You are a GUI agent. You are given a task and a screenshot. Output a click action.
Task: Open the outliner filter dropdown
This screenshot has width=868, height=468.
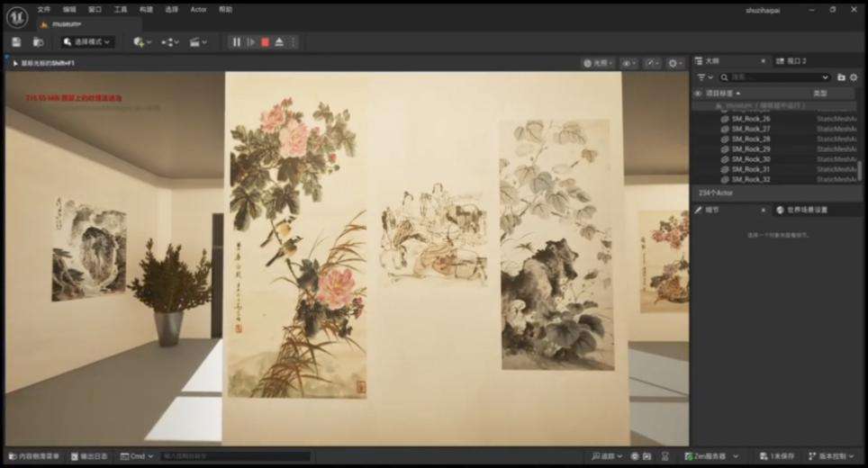tap(703, 77)
